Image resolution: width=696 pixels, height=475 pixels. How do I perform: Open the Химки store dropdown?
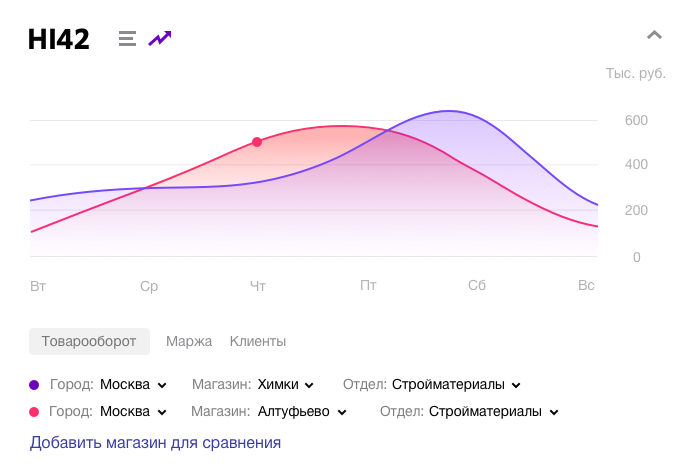285,384
